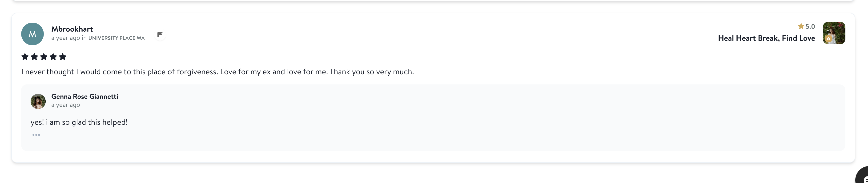This screenshot has height=183, width=868.
Task: Open the "Heal Heart Break, Find Love" title
Action: pyautogui.click(x=766, y=38)
